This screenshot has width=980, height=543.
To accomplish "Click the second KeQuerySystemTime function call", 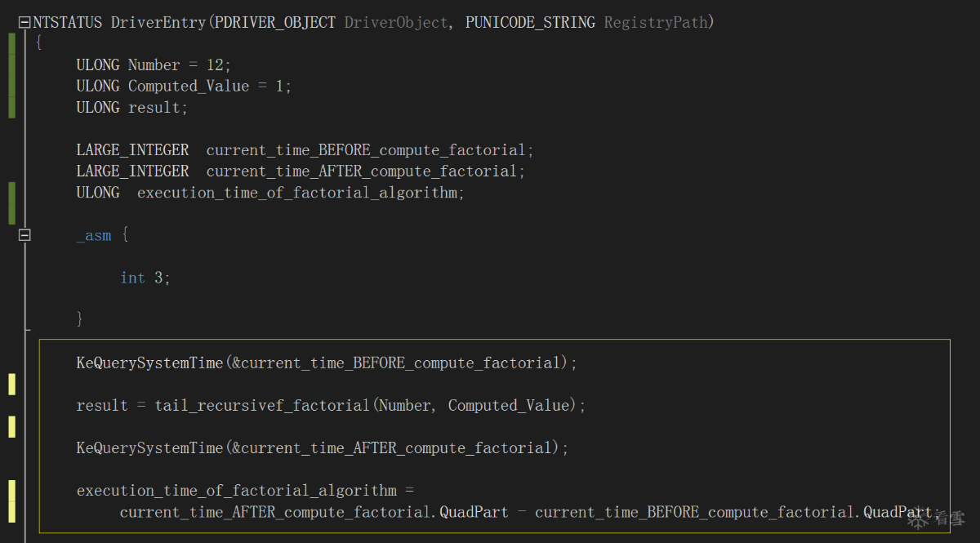I will click(149, 448).
